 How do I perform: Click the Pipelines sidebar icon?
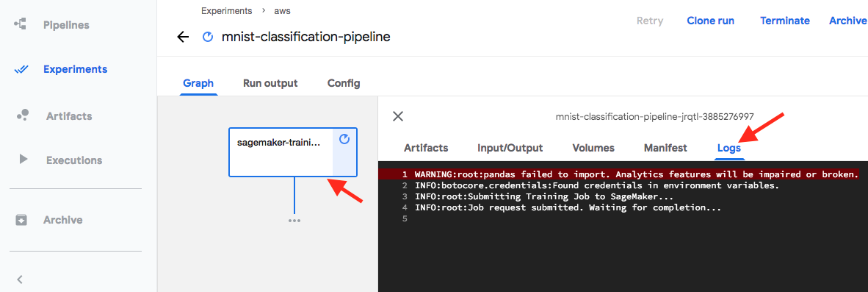click(21, 25)
